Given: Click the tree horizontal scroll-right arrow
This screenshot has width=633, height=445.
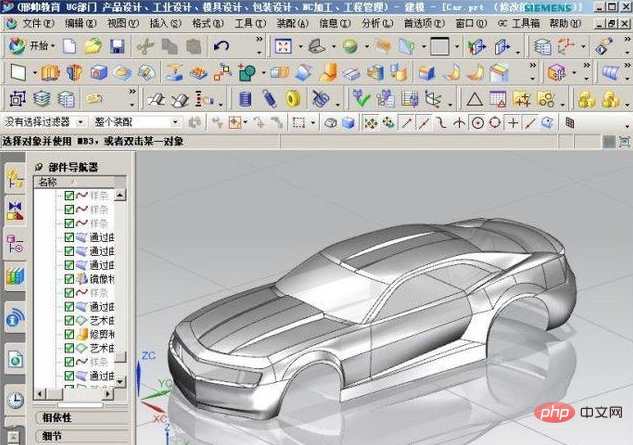Looking at the screenshot, I should click(x=108, y=393).
